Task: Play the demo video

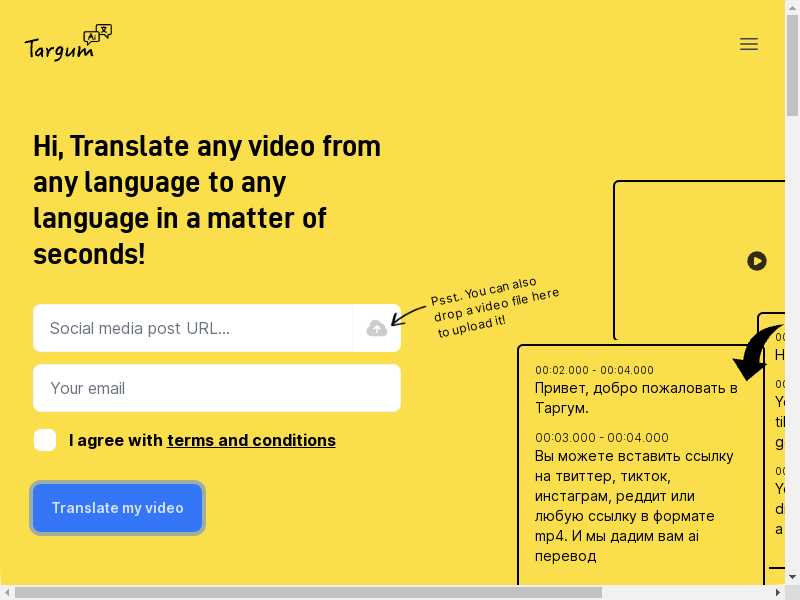Action: coord(757,261)
